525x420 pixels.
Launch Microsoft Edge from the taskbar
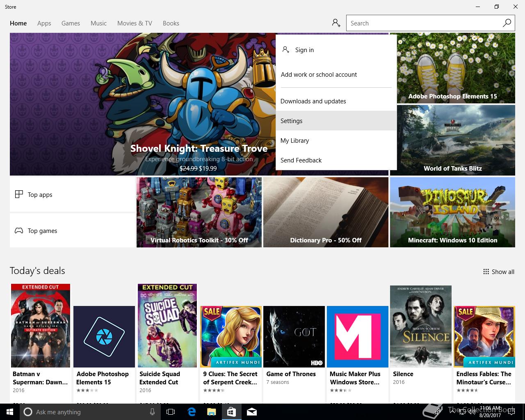coord(191,412)
